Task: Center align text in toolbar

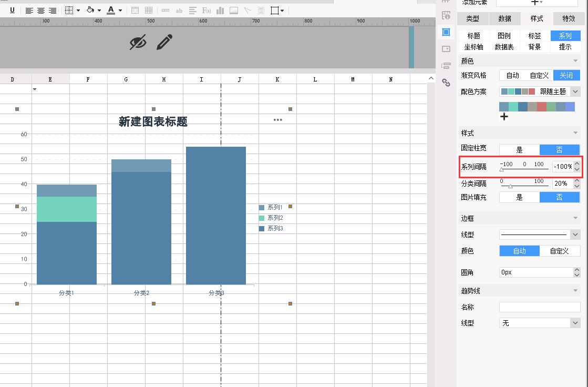Action: [41, 11]
